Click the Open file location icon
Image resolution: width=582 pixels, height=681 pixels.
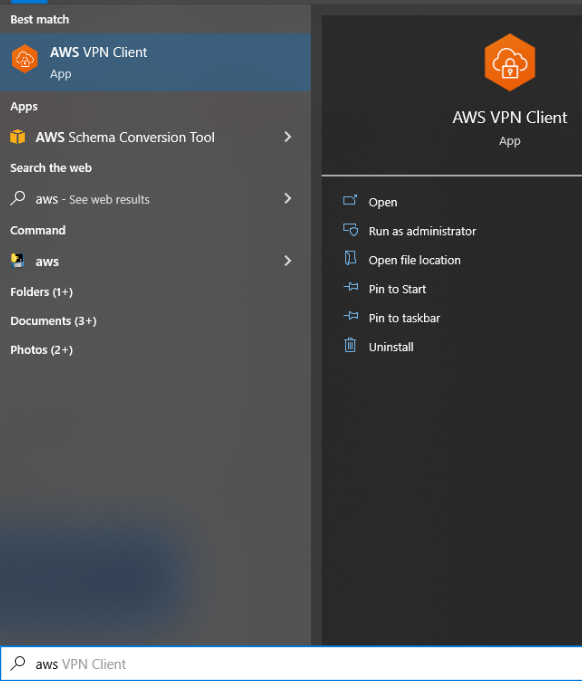350,258
